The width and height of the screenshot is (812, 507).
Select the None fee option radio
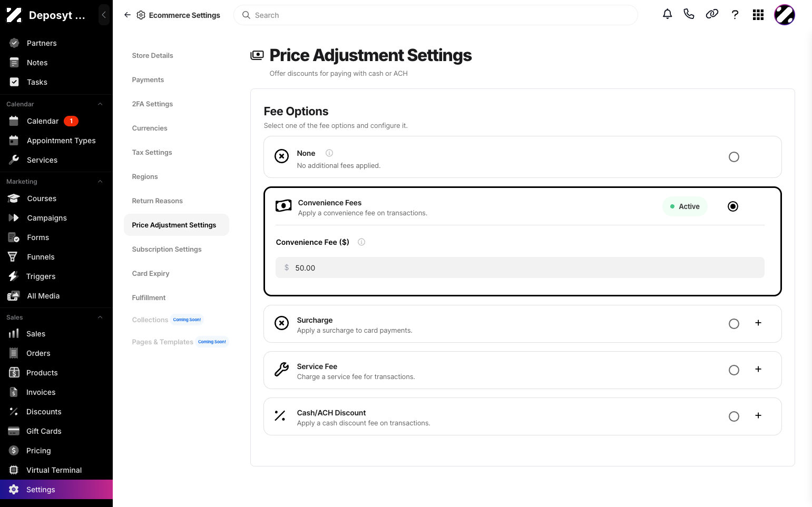734,157
